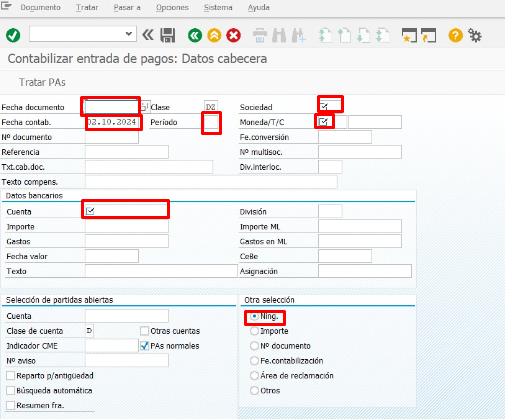Open the Documento menu

[40, 7]
